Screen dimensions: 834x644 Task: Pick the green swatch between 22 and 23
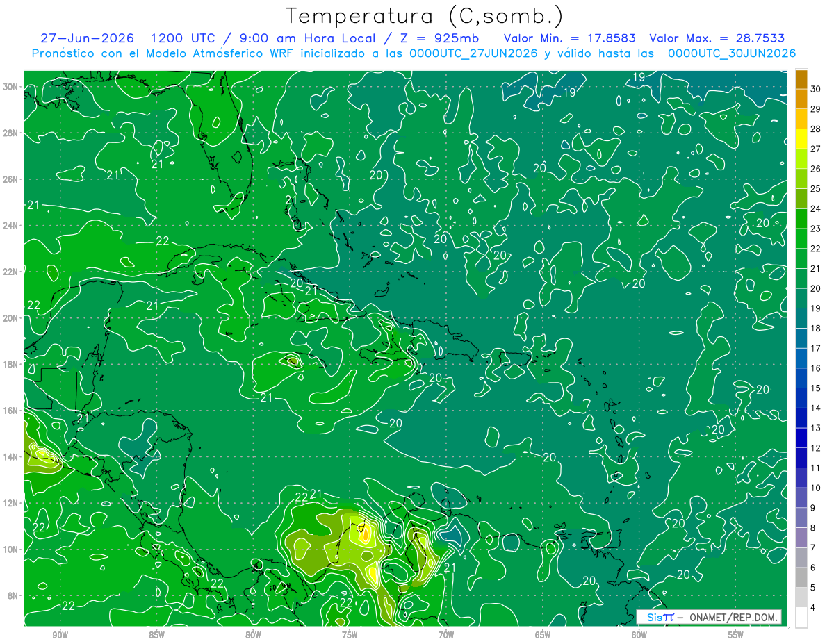(x=801, y=238)
